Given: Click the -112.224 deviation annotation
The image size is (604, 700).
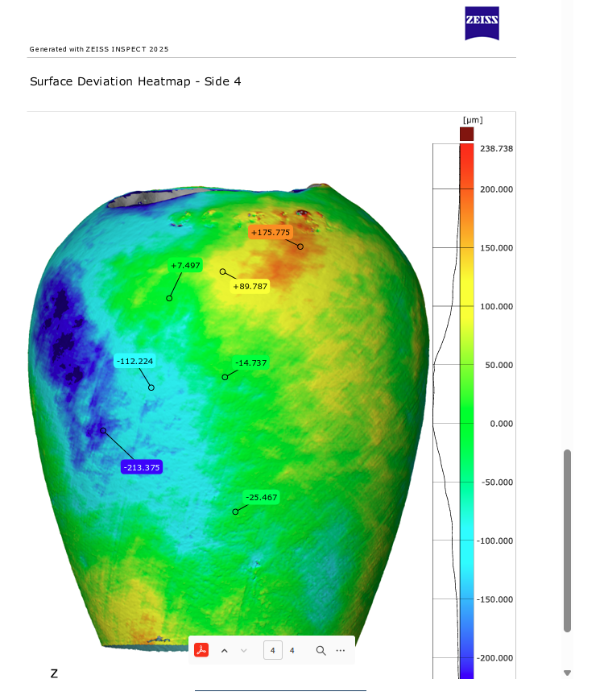Looking at the screenshot, I should tap(134, 361).
